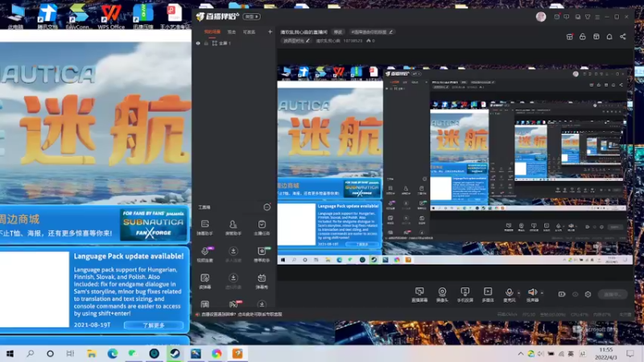The image size is (644, 362).
Task: Click the white news thumbnail in Steam
Action: [35, 290]
